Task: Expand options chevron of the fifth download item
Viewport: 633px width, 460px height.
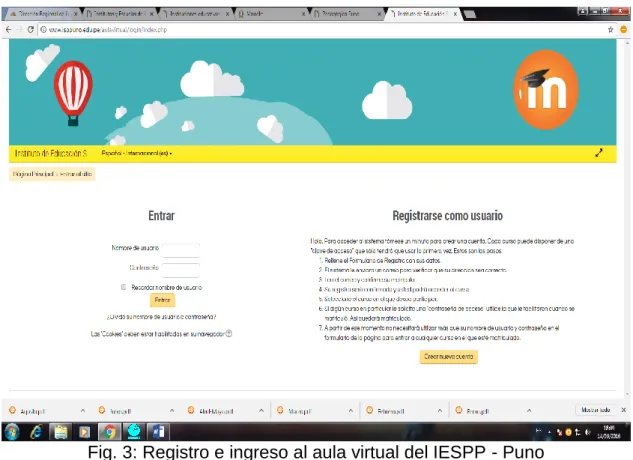Action: point(440,410)
